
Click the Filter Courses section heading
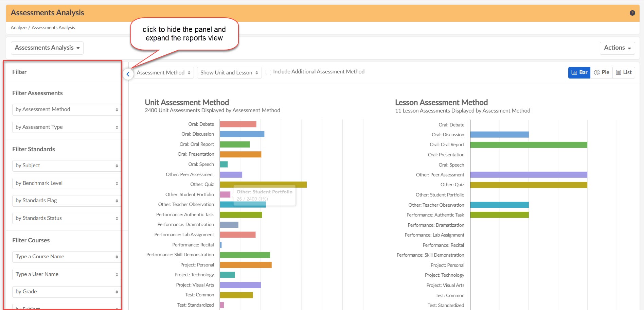[x=31, y=240]
